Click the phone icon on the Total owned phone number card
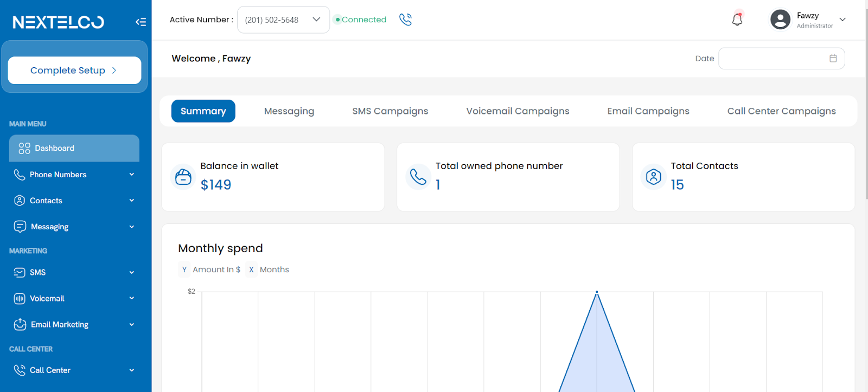Screen dimensions: 868x392 tap(418, 177)
